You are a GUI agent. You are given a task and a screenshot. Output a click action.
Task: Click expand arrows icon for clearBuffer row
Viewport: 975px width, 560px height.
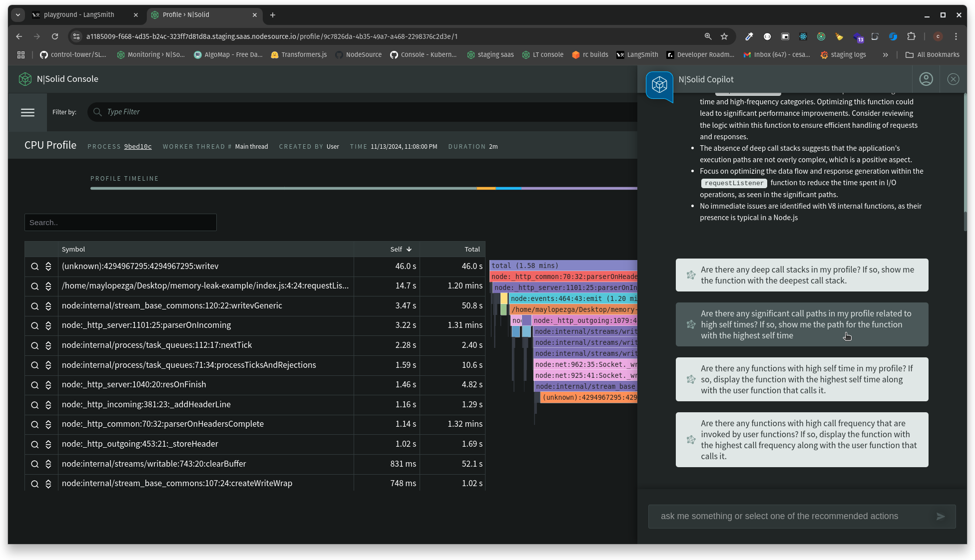pyautogui.click(x=48, y=464)
